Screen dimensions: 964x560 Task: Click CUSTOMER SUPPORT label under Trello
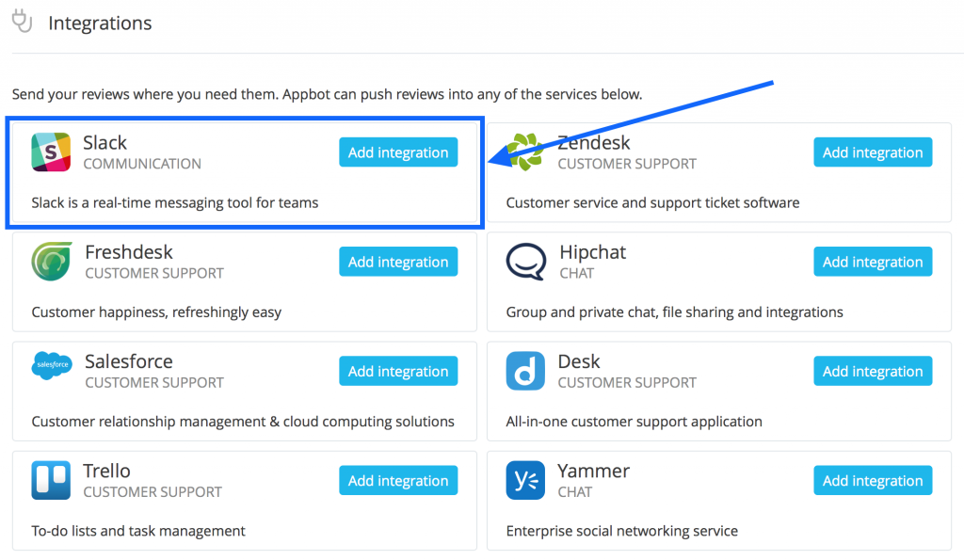(x=153, y=492)
